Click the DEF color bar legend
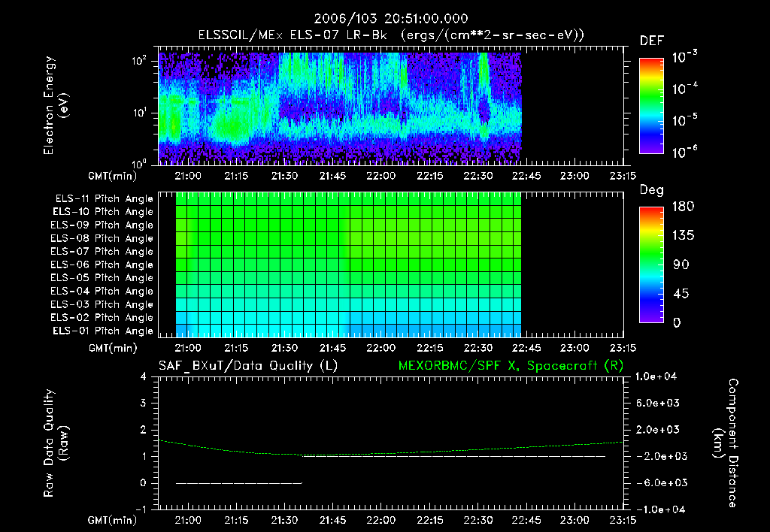This screenshot has height=532, width=770. [x=651, y=105]
